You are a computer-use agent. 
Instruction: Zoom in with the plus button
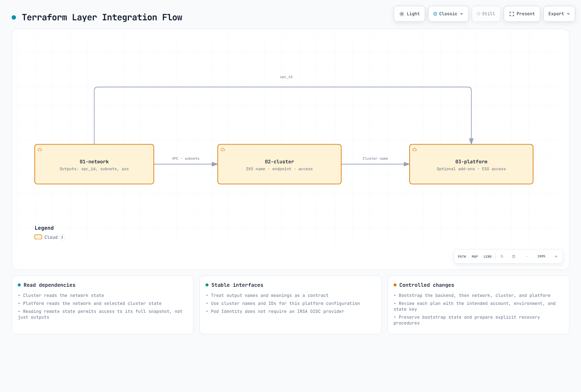click(556, 257)
